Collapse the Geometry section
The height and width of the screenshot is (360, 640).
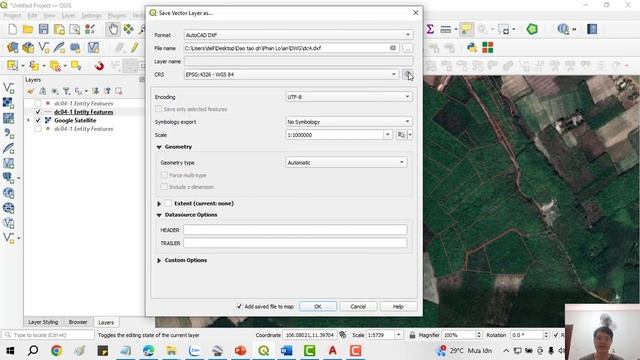159,147
